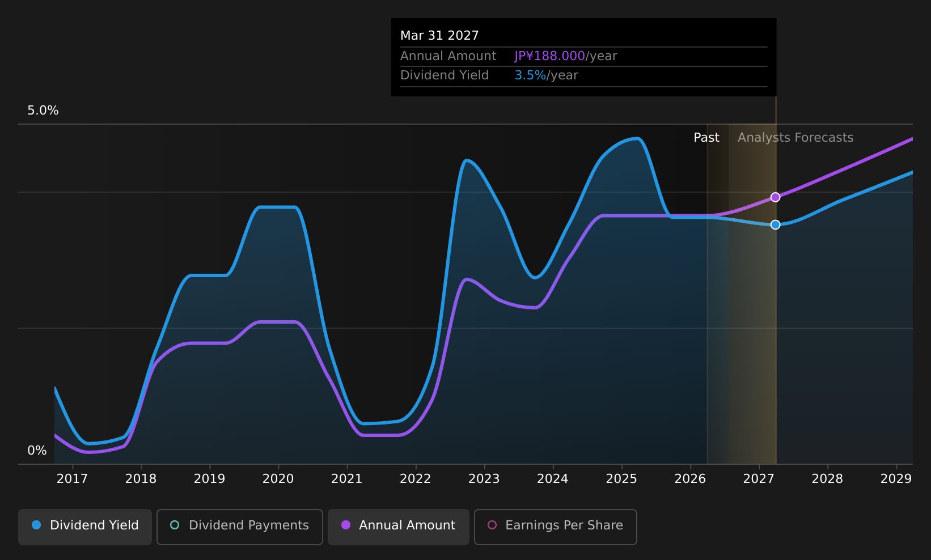Screen dimensions: 931x560
Task: Click the 2023 x-axis label
Action: point(484,479)
